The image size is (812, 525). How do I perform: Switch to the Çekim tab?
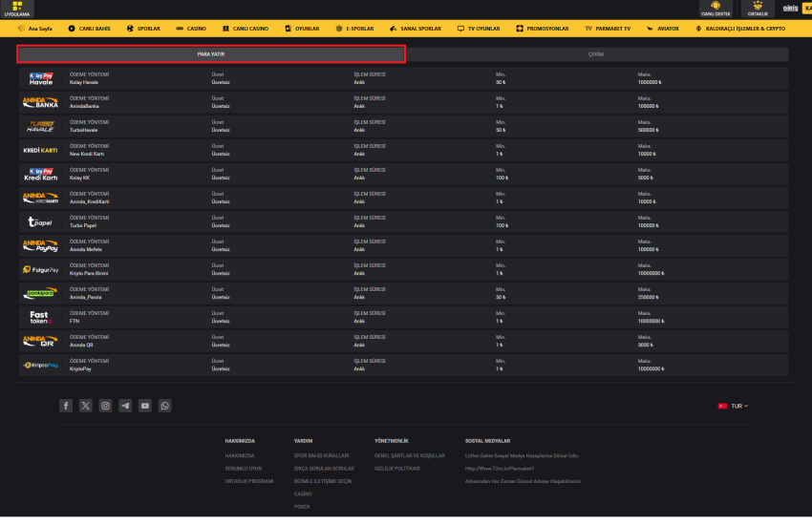(x=596, y=53)
